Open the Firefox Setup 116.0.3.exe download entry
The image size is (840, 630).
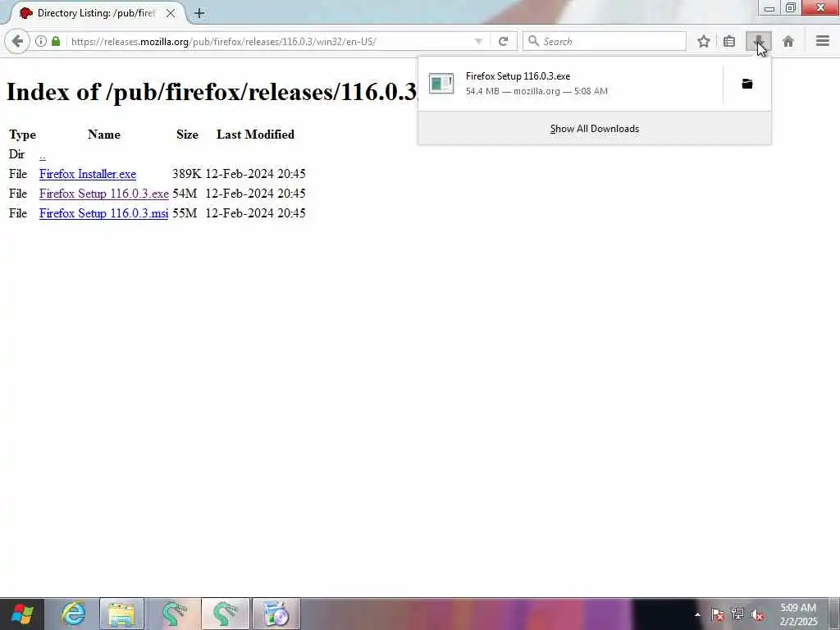click(x=570, y=84)
